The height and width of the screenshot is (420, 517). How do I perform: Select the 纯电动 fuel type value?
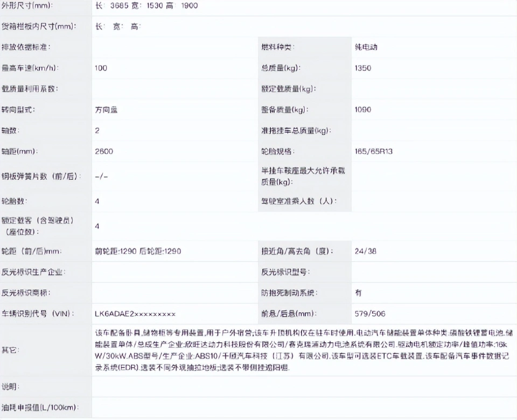(367, 47)
